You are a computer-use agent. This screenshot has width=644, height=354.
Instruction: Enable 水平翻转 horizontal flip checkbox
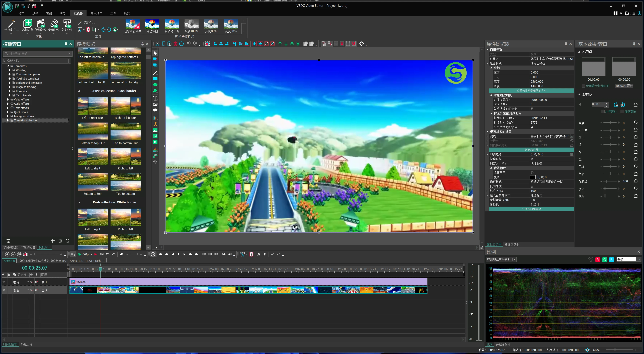click(603, 112)
